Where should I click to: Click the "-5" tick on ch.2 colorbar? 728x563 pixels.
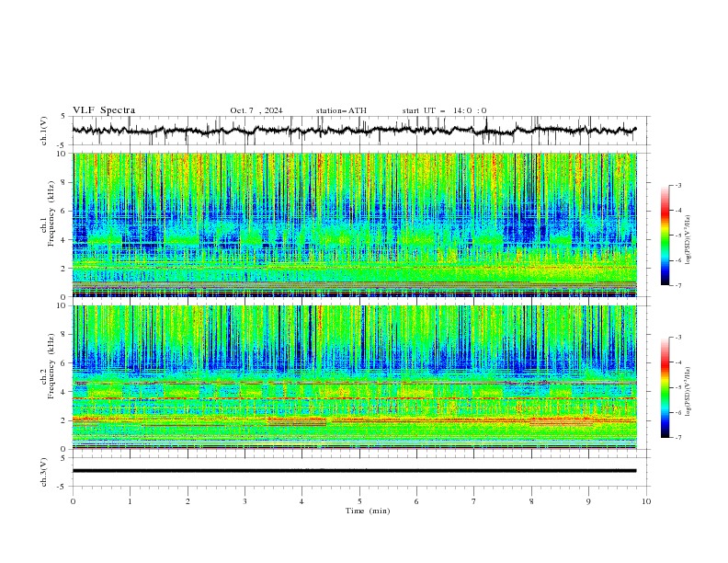click(677, 387)
